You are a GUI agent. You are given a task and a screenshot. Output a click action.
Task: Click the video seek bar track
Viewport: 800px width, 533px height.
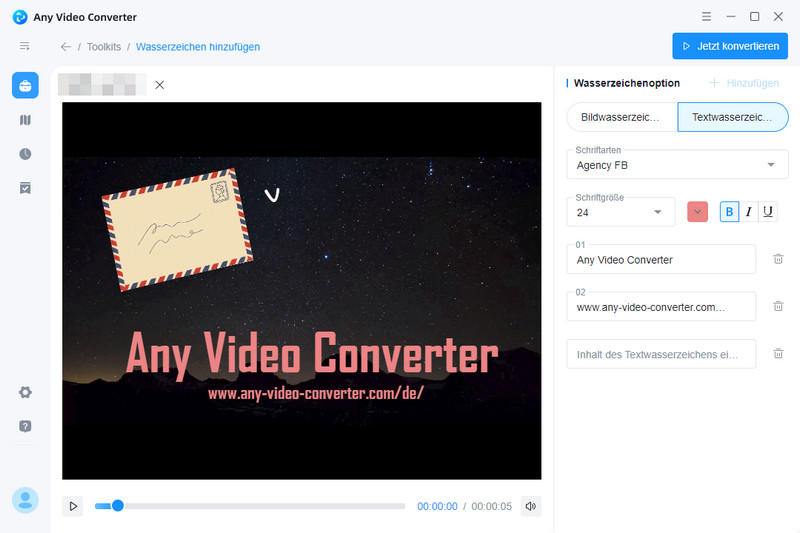click(250, 506)
